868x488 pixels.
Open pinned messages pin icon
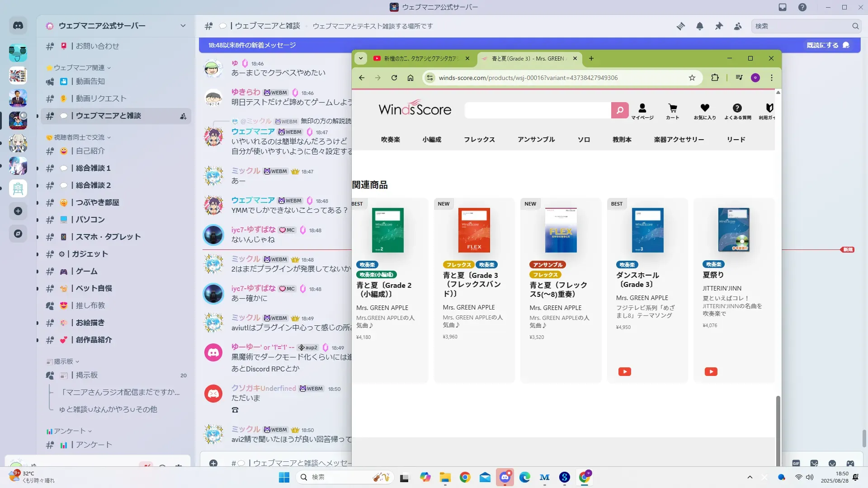point(719,26)
